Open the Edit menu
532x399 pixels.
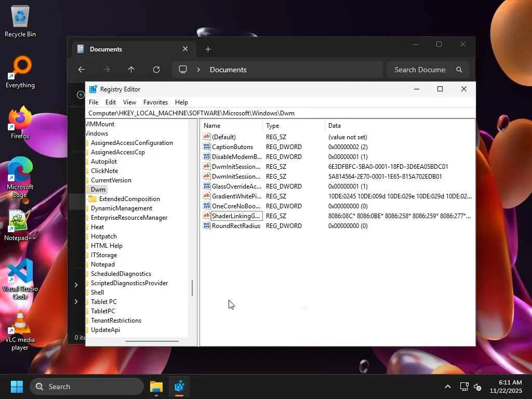coord(111,102)
